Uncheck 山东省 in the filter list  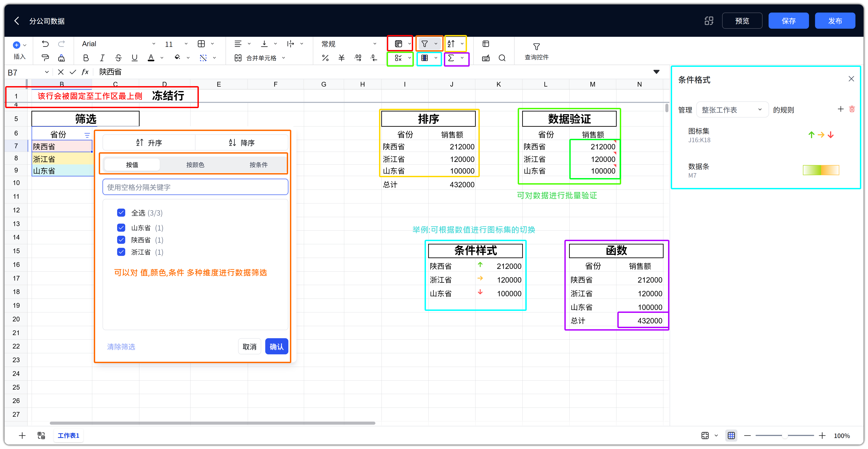(121, 228)
